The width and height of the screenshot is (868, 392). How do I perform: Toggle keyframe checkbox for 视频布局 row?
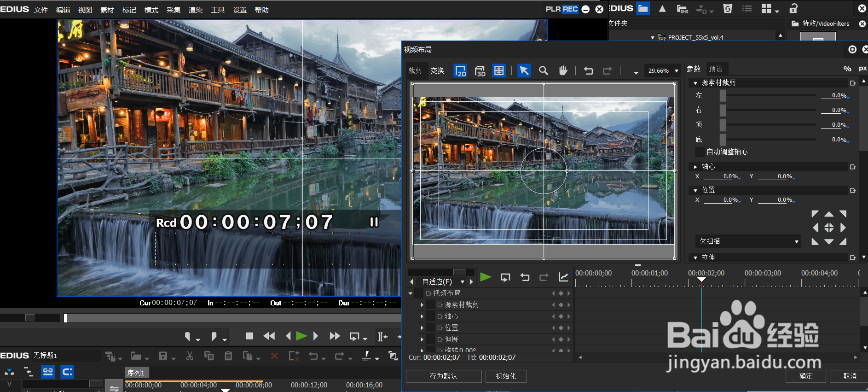(x=419, y=293)
